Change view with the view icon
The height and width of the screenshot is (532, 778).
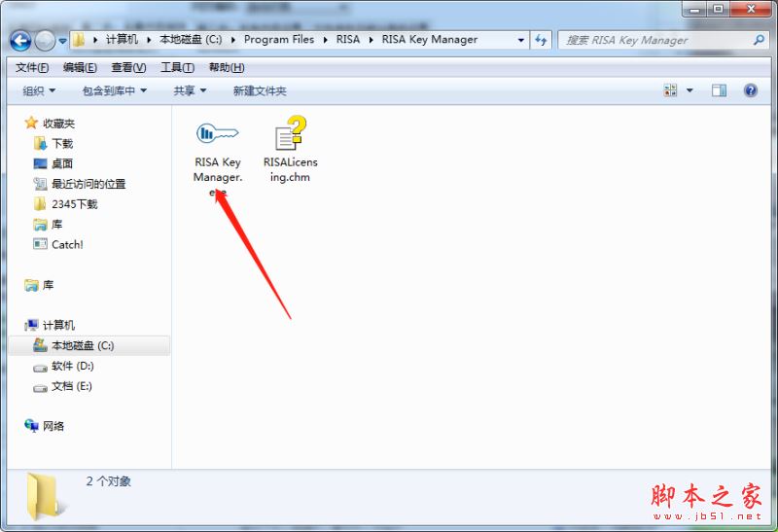pos(670,90)
